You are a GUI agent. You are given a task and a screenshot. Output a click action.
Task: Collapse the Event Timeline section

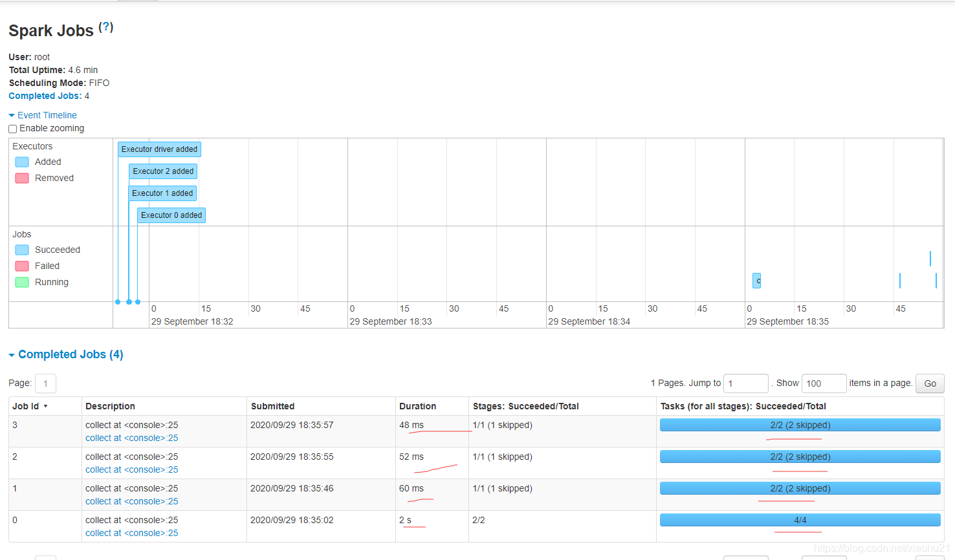click(x=43, y=115)
